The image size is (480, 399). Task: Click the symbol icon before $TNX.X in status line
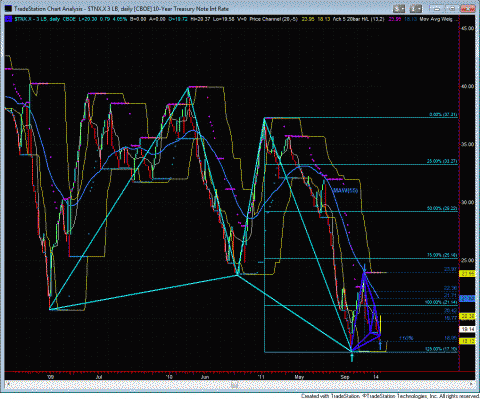click(9, 19)
